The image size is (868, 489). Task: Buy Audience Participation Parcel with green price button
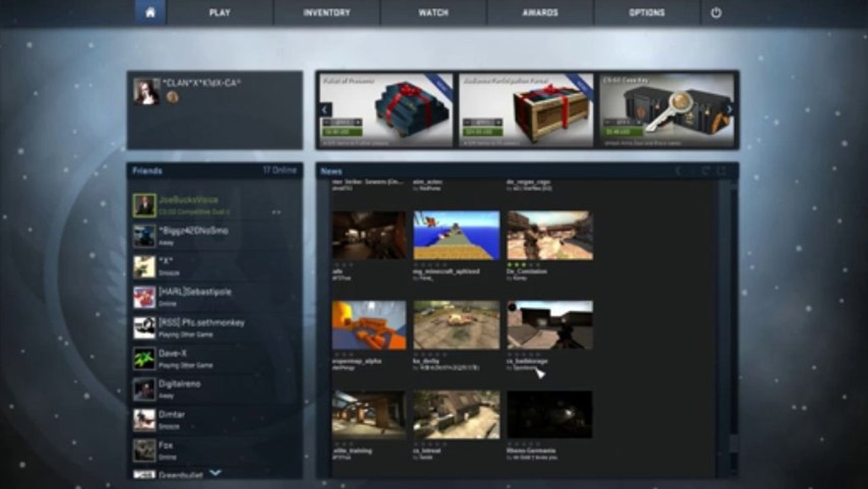[x=482, y=132]
